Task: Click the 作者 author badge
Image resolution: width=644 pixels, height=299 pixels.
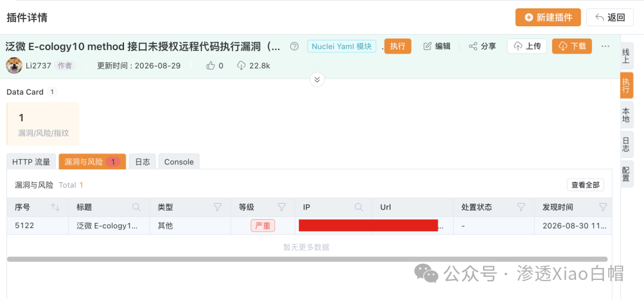Action: (65, 66)
